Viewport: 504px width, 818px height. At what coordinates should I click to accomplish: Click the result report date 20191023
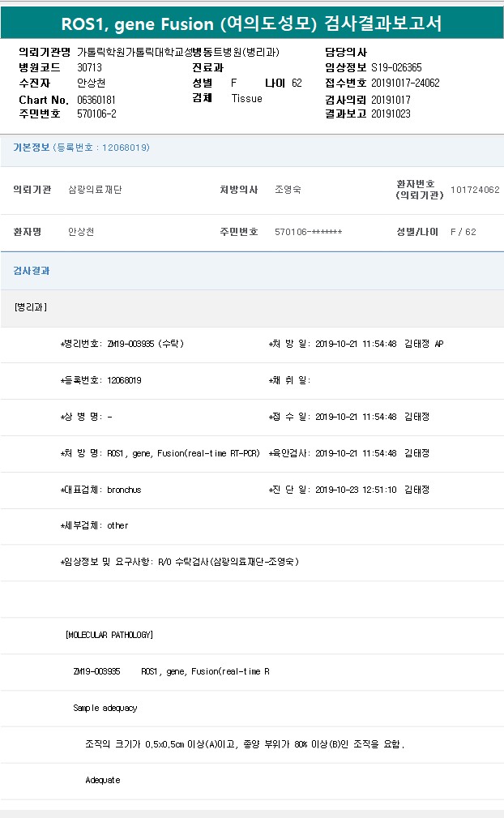point(391,113)
